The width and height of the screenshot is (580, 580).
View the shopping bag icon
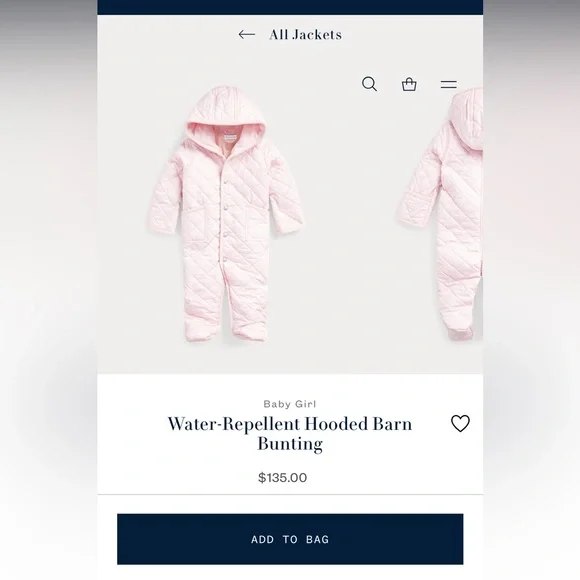tap(409, 84)
